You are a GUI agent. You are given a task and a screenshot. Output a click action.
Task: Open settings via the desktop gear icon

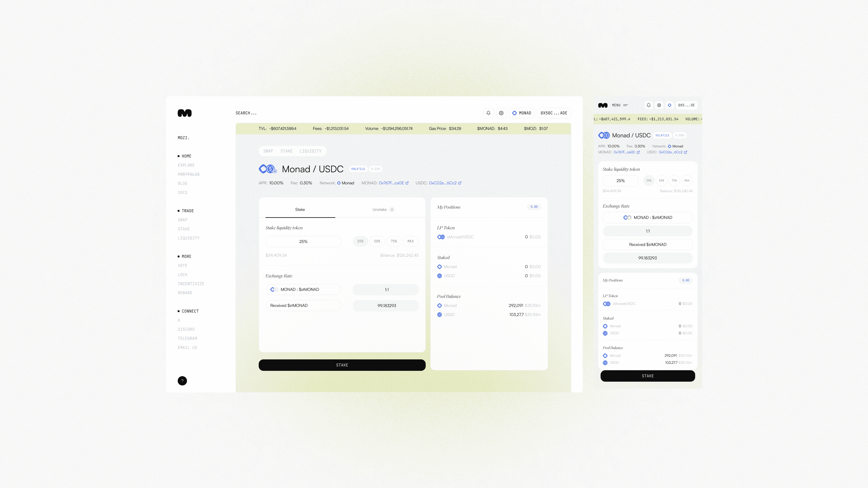(501, 113)
